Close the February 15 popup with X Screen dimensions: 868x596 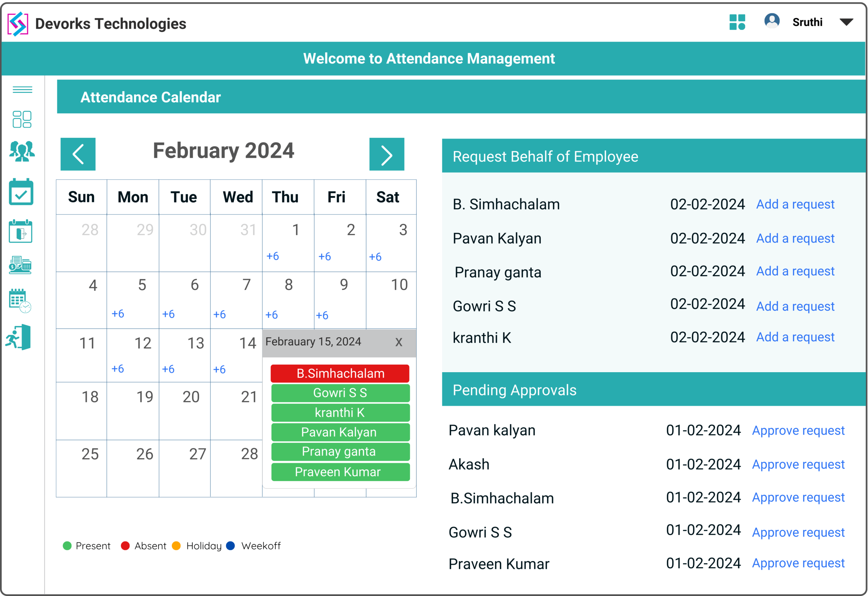pos(398,342)
